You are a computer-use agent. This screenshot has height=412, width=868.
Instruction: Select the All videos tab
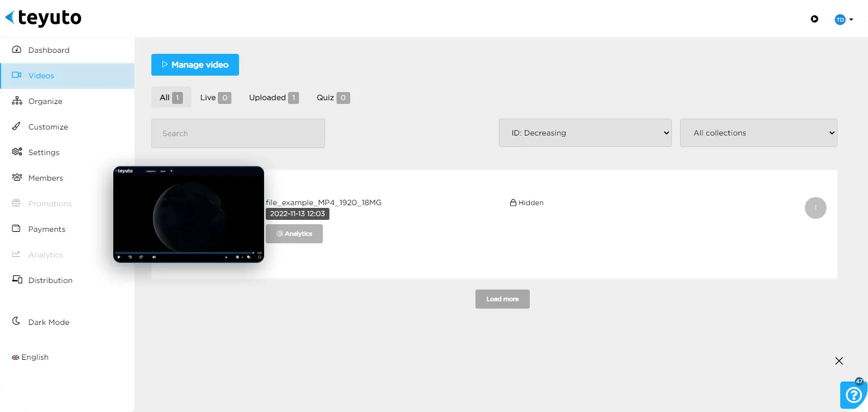tap(171, 97)
